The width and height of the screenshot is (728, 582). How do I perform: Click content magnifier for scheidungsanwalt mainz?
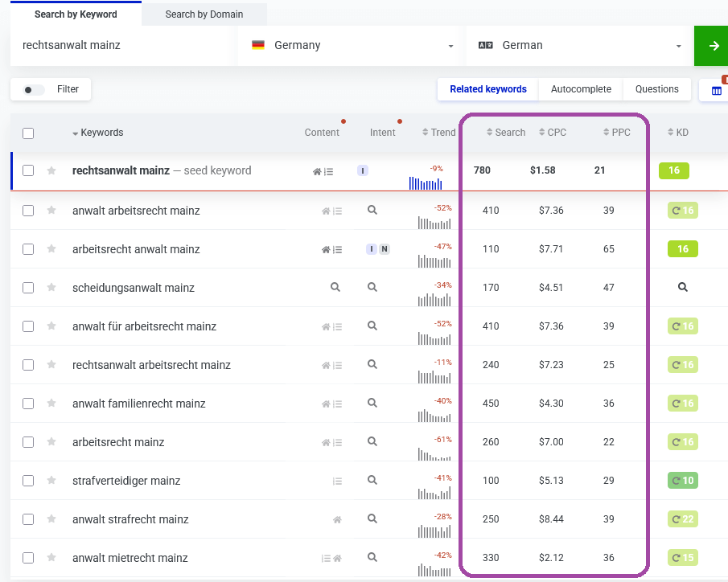(x=335, y=287)
